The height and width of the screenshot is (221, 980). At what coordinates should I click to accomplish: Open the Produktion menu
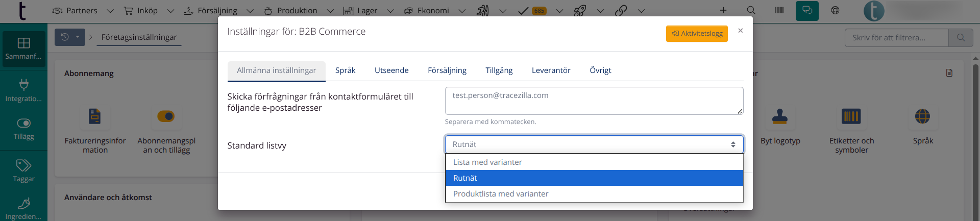point(290,11)
